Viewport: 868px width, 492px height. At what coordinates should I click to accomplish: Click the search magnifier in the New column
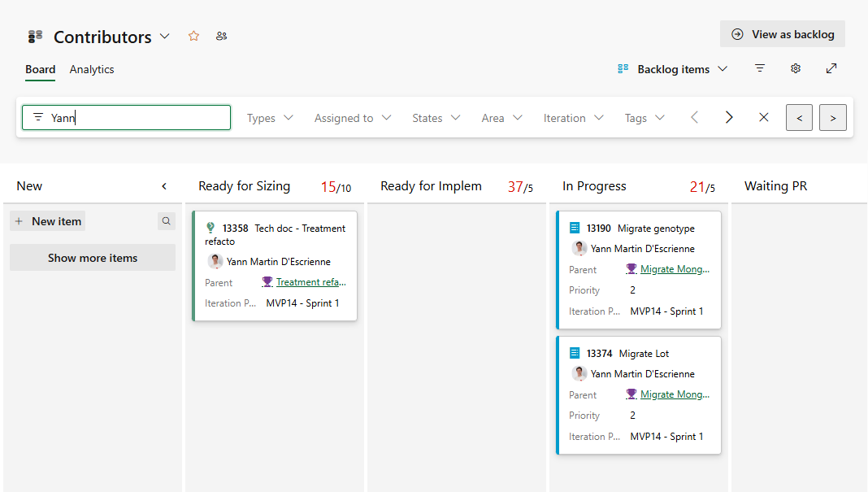(x=166, y=220)
